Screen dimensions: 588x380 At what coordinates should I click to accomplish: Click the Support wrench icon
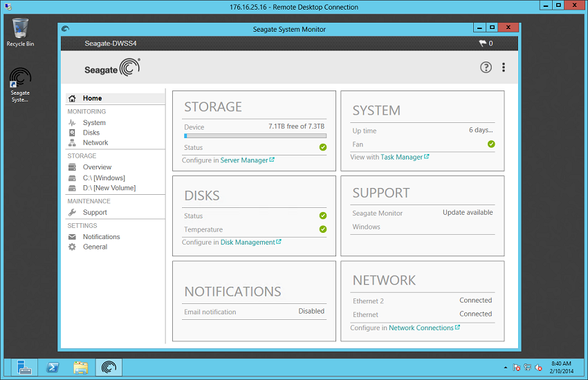pos(72,212)
